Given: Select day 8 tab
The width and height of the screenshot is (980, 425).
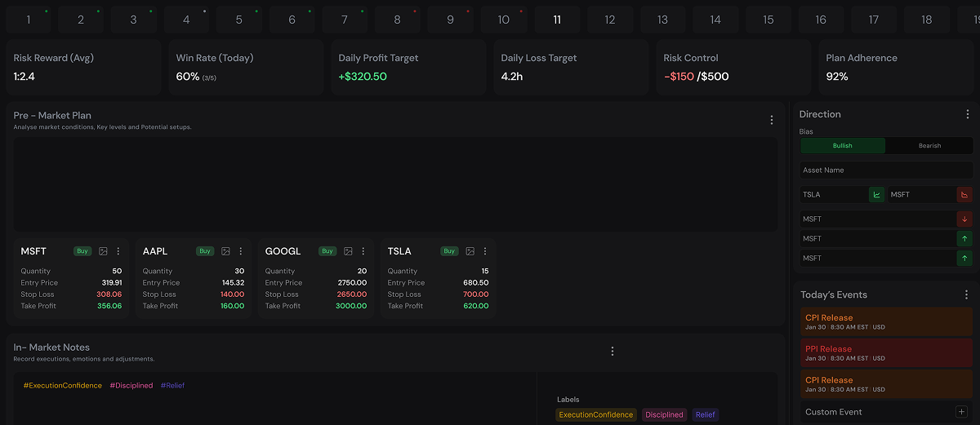Looking at the screenshot, I should coord(398,20).
